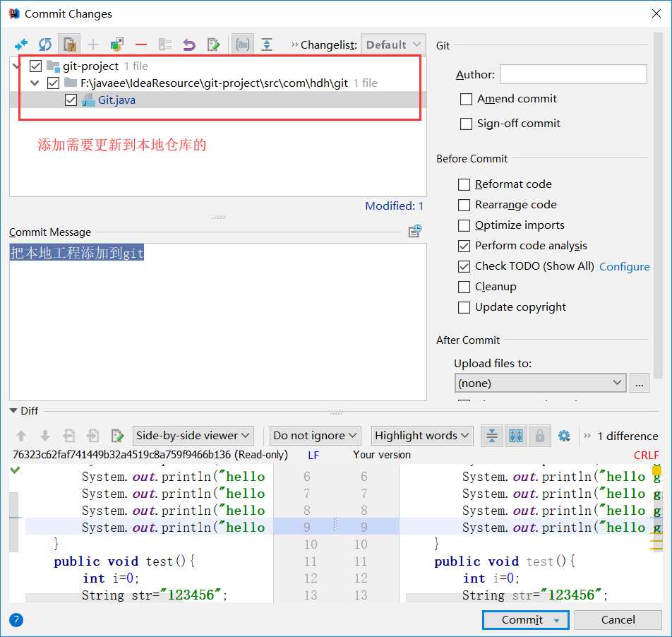The image size is (672, 637).
Task: Open Highlight words dropdown
Action: tap(422, 436)
